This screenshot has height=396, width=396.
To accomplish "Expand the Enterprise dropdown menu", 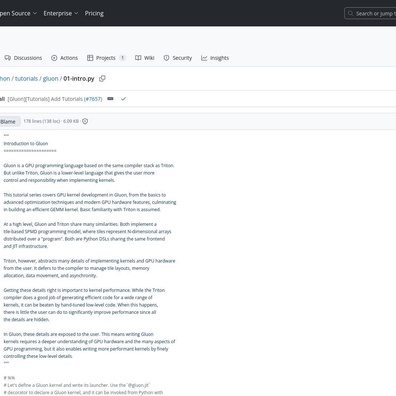I will 61,13.
